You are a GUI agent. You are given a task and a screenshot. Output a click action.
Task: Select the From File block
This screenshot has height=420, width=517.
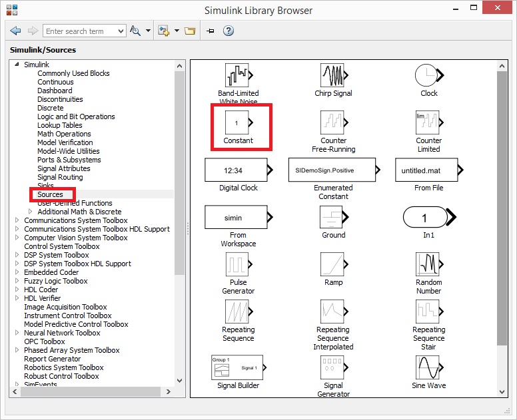pos(429,170)
